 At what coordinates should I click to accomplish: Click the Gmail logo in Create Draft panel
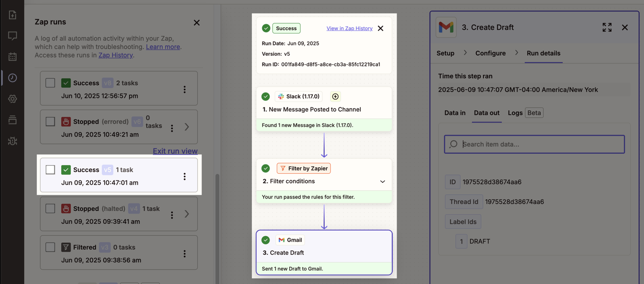446,27
